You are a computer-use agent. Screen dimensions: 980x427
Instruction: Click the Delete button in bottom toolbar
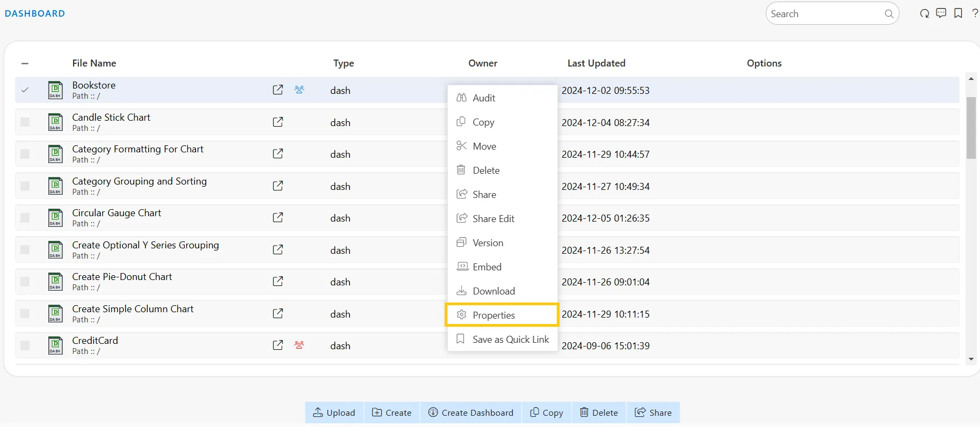599,413
